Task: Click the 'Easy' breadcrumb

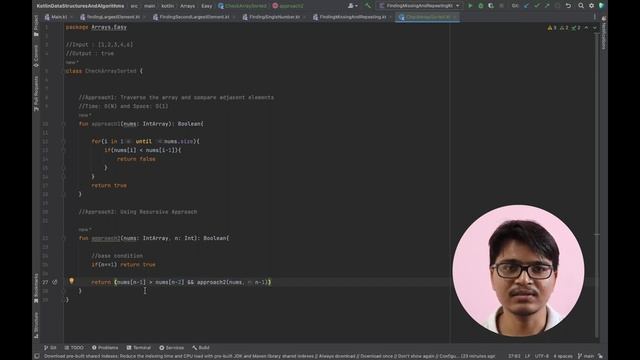Action: click(207, 6)
